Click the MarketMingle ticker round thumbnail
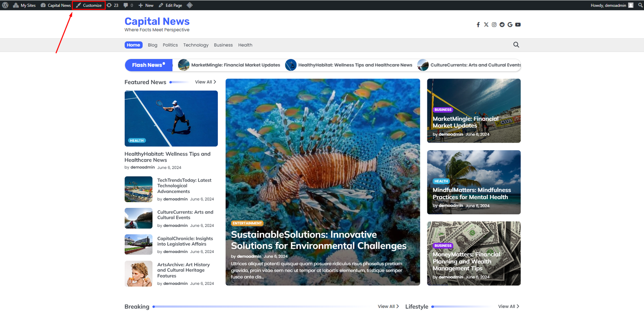Screen dimensions: 644x311 click(184, 65)
